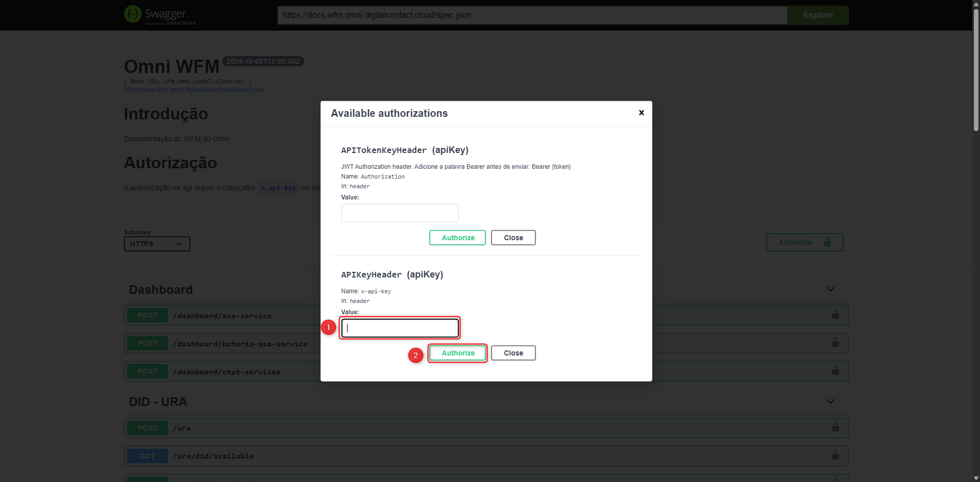The width and height of the screenshot is (980, 482).
Task: Close the Available authorizations dialog
Action: click(x=641, y=113)
